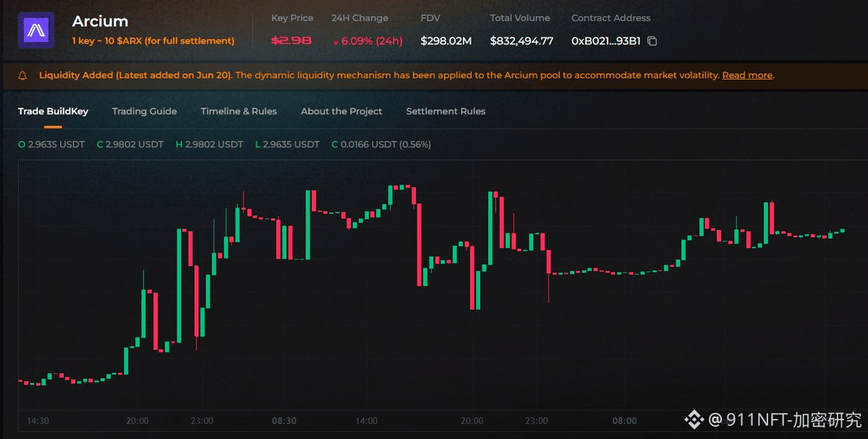Screen dimensions: 868x439
Task: Click the $832,494.77 total volume value
Action: [522, 41]
